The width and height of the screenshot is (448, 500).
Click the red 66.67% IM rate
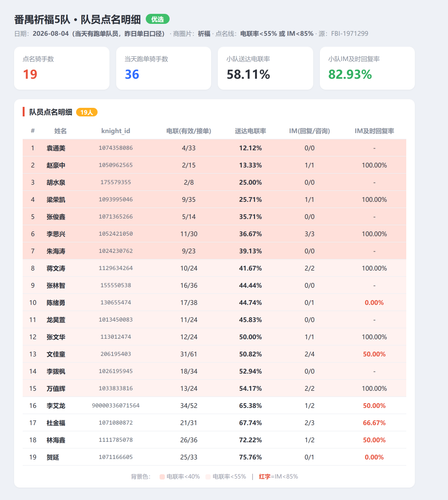click(x=374, y=423)
